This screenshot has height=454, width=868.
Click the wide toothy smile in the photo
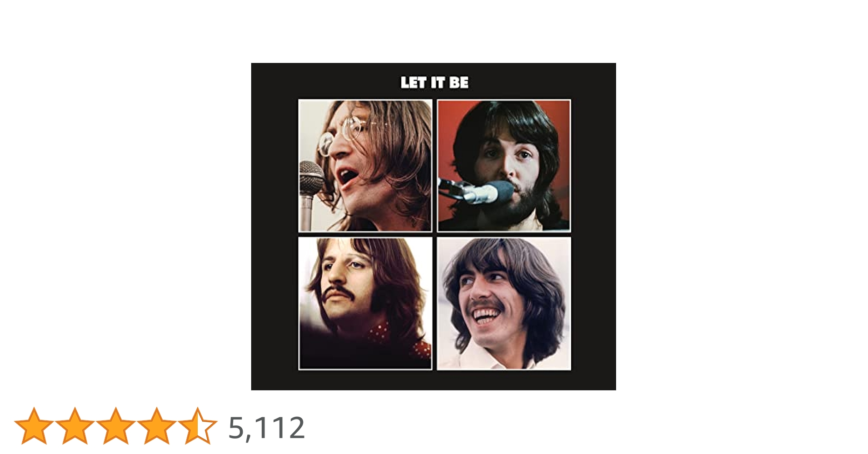click(486, 316)
